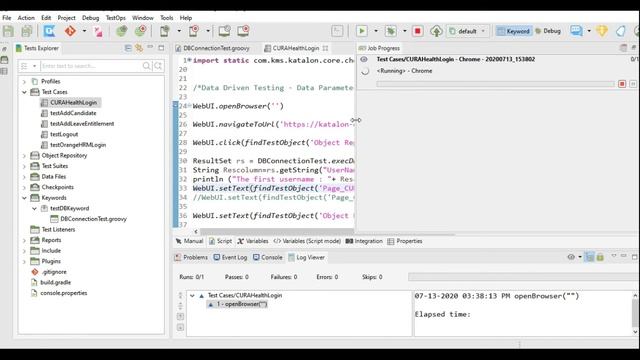640x360 pixels.
Task: Stop the running Chrome job with red square
Action: pyautogui.click(x=622, y=84)
